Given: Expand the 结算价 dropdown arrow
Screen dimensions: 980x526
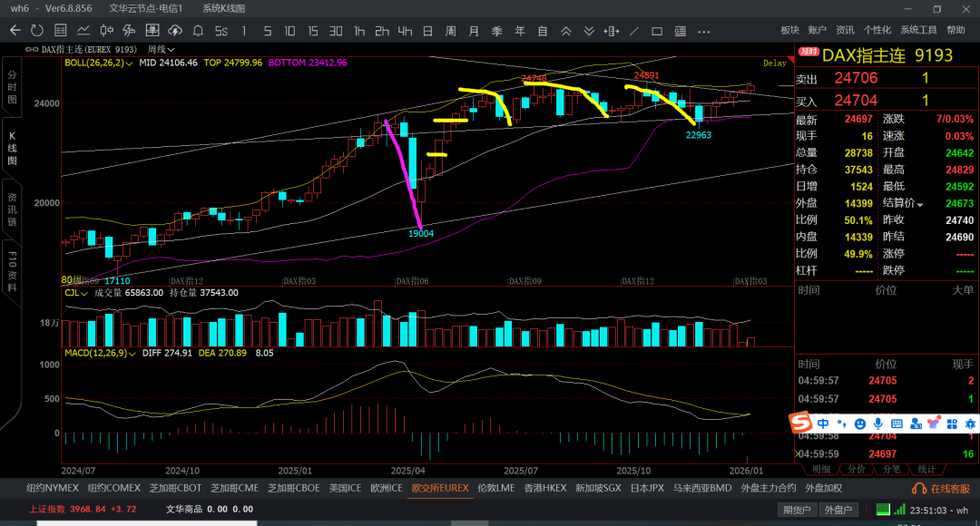Looking at the screenshot, I should [x=920, y=204].
